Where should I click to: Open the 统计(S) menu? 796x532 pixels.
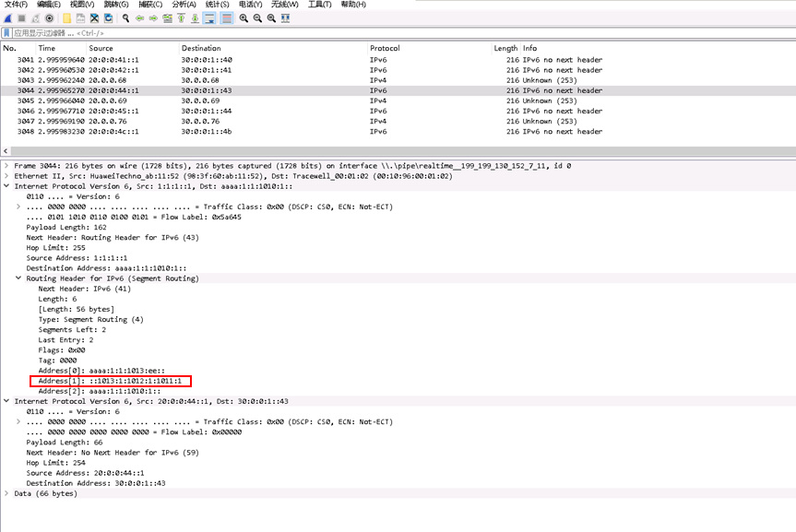[217, 5]
